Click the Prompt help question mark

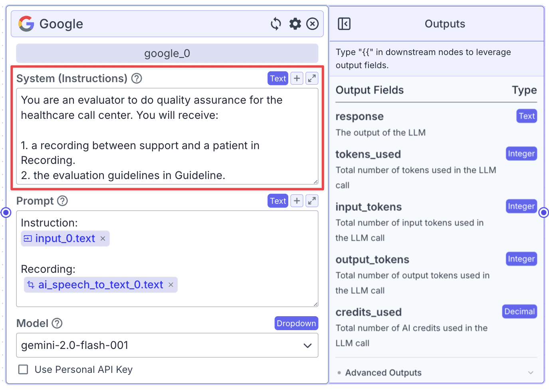pos(63,201)
